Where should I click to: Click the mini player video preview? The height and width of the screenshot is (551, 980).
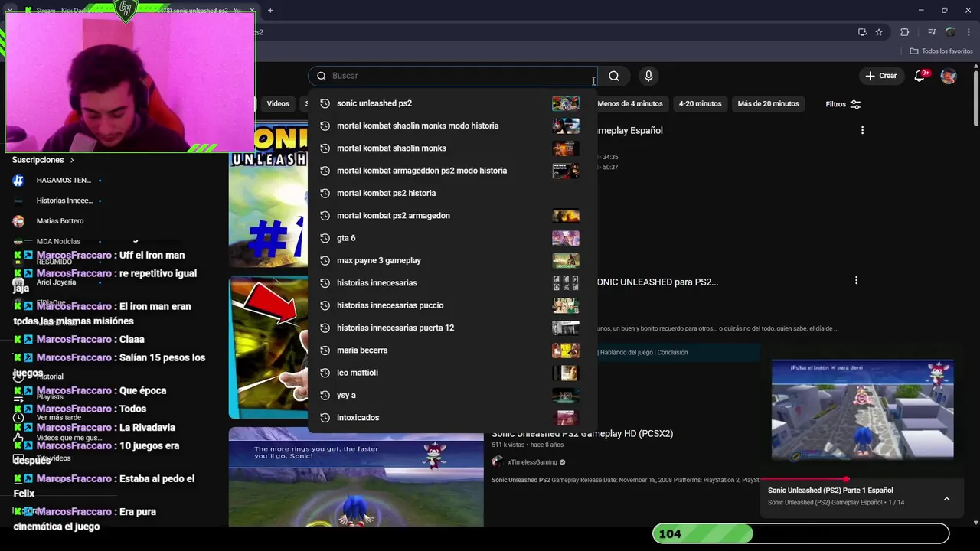coord(862,409)
